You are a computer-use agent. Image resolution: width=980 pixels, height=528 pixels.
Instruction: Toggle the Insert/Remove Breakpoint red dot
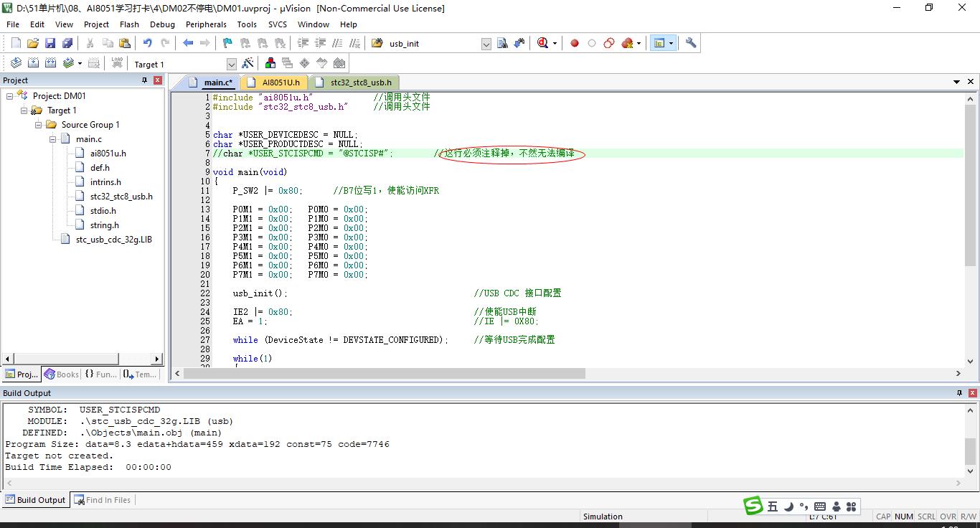575,43
